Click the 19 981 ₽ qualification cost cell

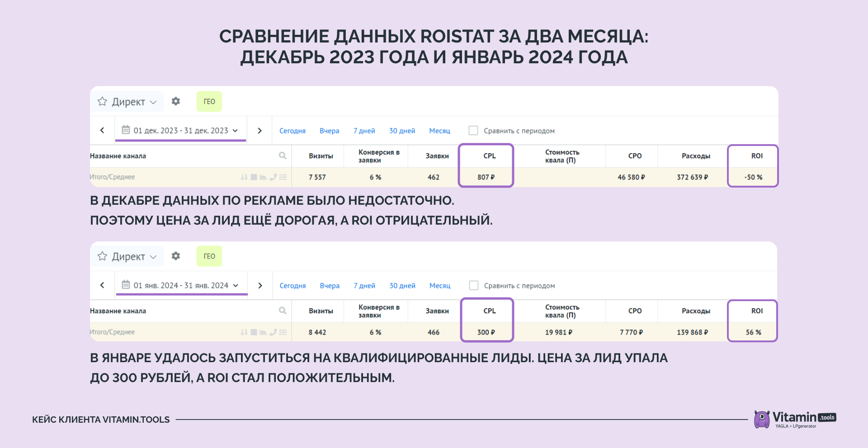(559, 332)
